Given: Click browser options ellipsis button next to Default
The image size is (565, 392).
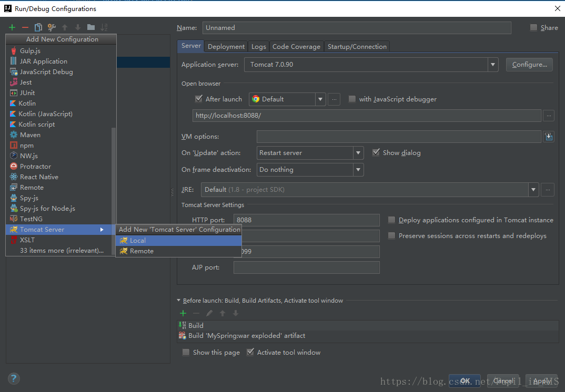Looking at the screenshot, I should click(334, 99).
